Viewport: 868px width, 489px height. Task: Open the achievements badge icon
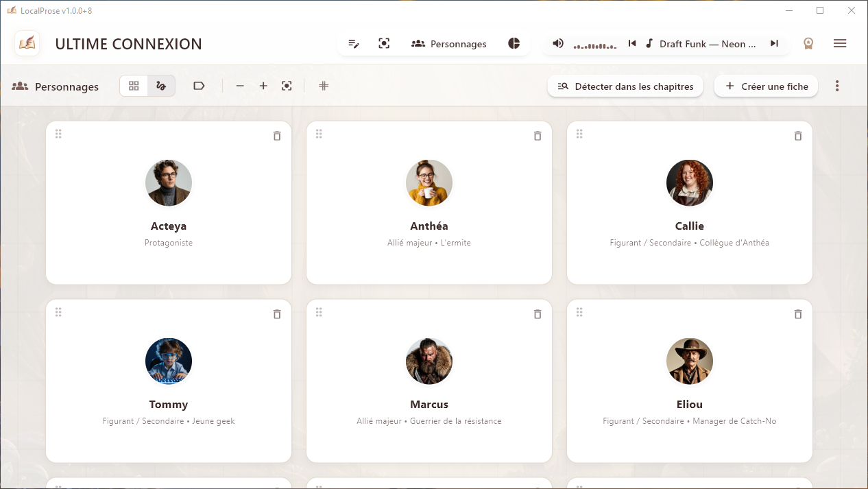click(x=808, y=44)
